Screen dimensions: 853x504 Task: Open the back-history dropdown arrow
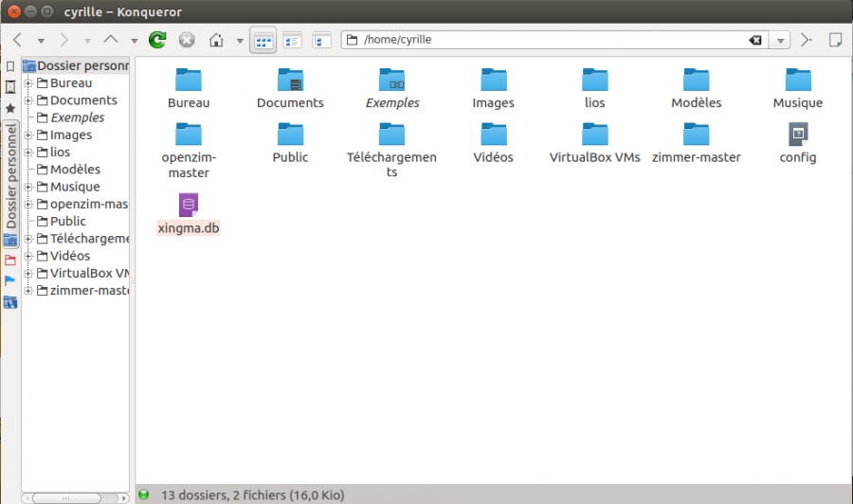pyautogui.click(x=41, y=41)
